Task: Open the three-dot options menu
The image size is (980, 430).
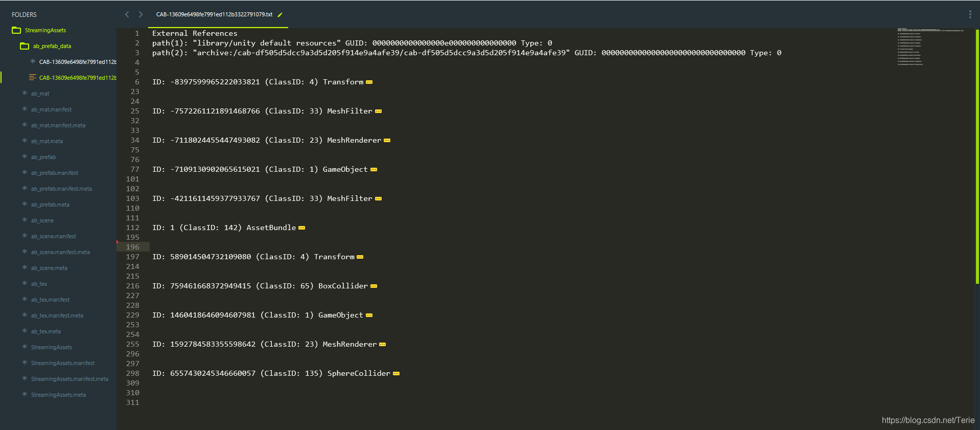Action: [x=970, y=14]
